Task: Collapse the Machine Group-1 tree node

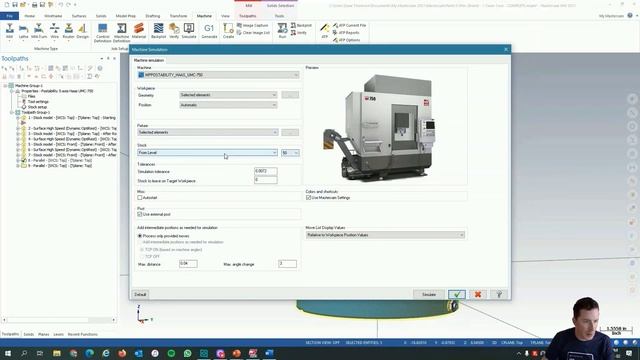Action: [x=5, y=86]
